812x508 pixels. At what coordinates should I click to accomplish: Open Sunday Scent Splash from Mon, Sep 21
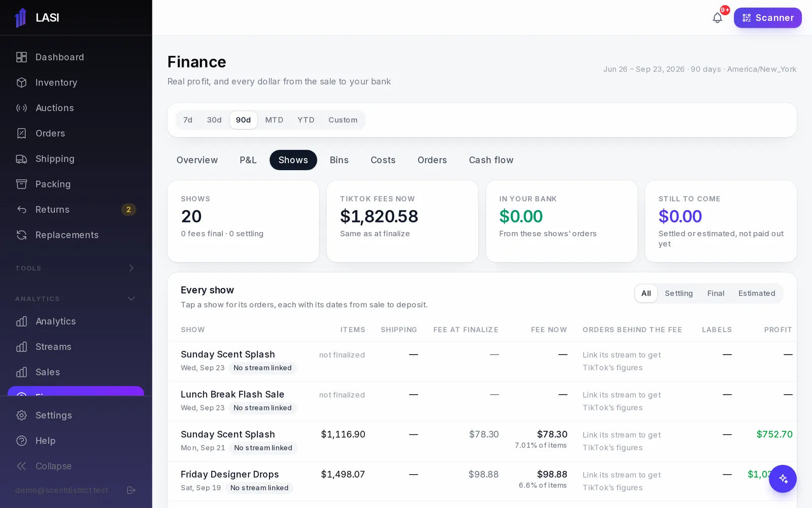(482, 441)
